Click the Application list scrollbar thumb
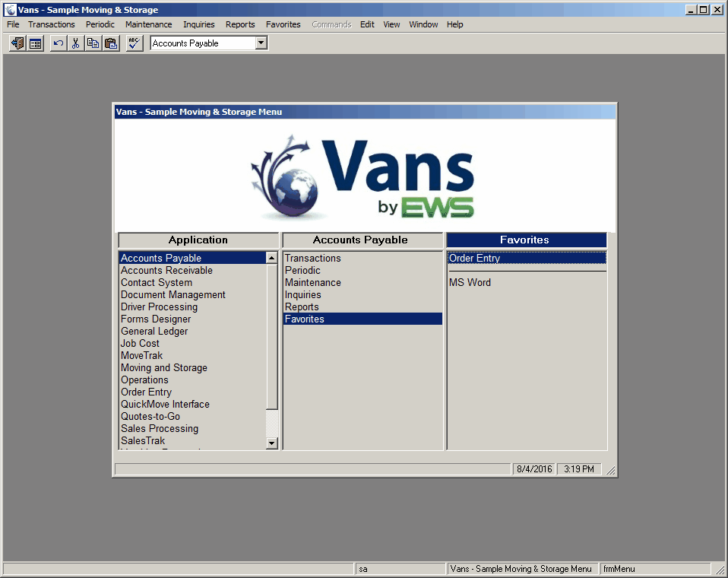Screen dimensions: 728x578 click(272, 336)
